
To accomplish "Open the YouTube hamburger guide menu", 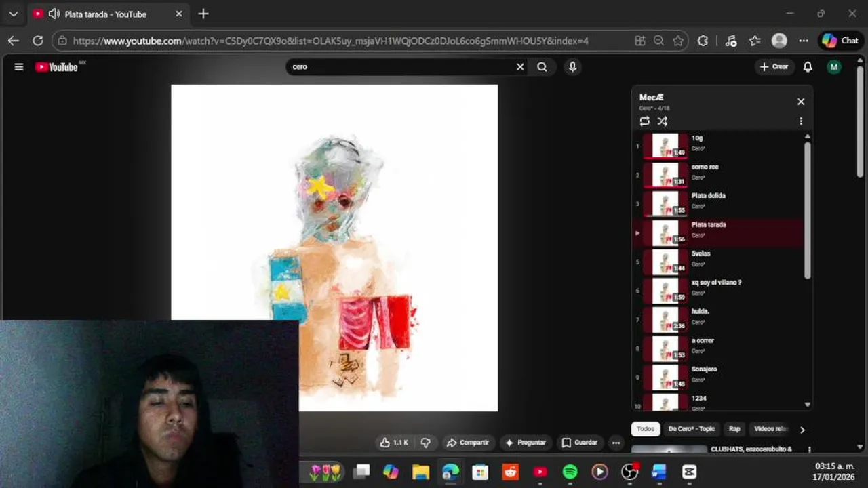I will click(x=19, y=67).
